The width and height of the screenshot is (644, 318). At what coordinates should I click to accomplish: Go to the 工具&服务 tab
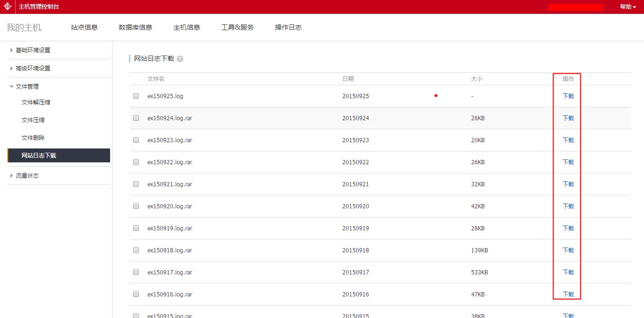(x=237, y=27)
